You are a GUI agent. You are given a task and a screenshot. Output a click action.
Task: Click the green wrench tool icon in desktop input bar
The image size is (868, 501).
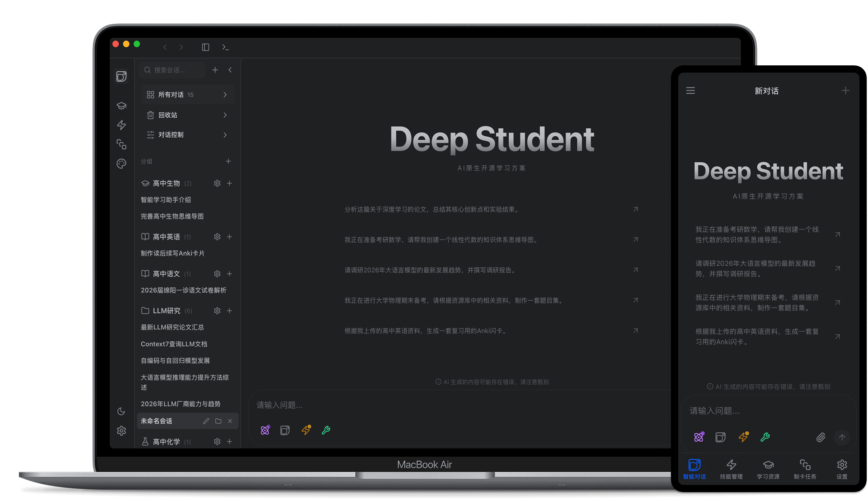click(x=326, y=430)
